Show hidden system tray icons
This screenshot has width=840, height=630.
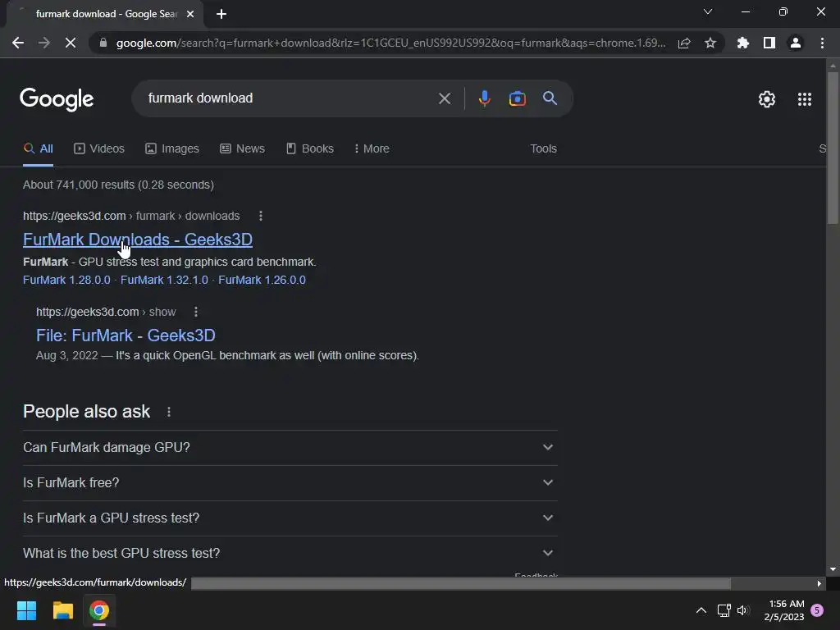pos(701,610)
